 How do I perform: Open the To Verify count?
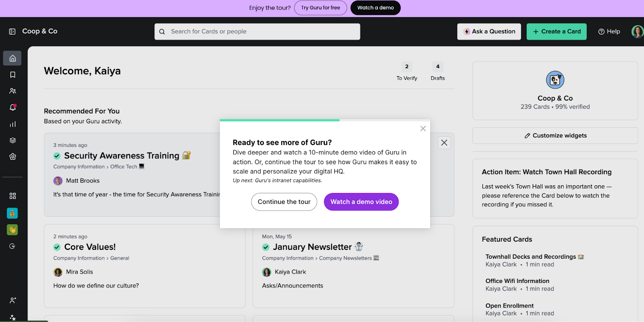(x=407, y=72)
